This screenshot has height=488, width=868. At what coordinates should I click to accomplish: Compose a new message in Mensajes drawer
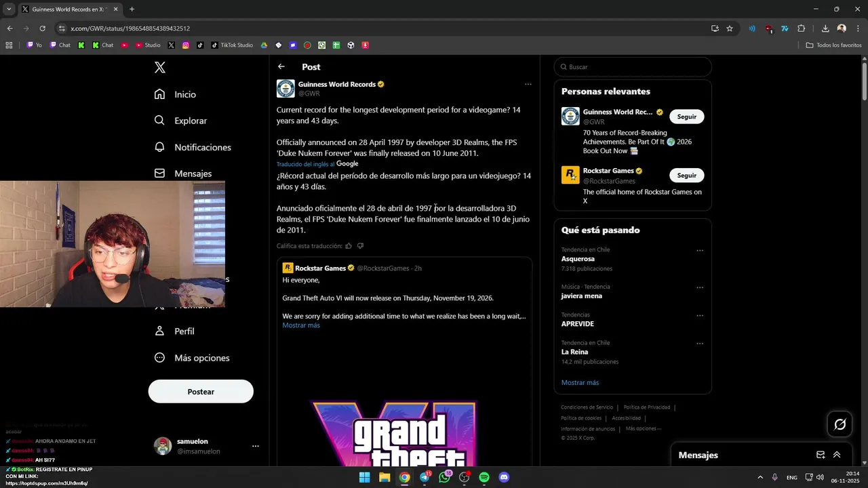tap(821, 455)
